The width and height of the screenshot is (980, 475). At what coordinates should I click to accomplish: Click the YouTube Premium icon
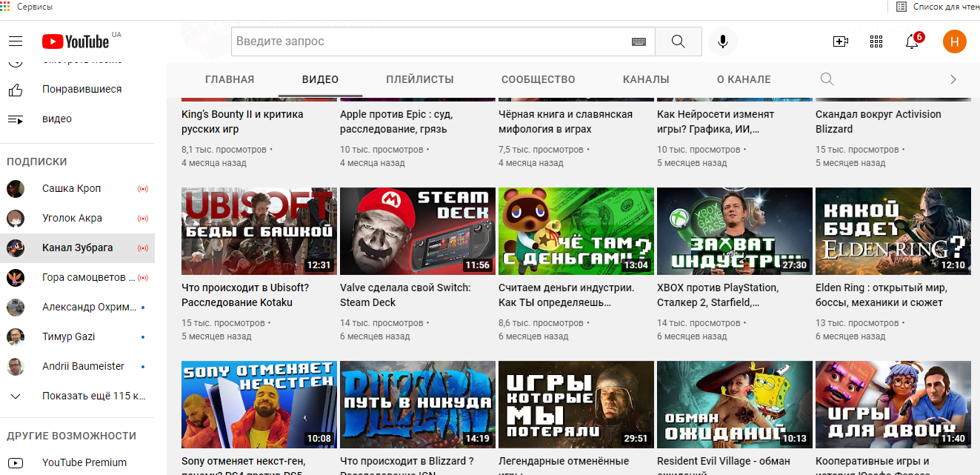coord(16,462)
